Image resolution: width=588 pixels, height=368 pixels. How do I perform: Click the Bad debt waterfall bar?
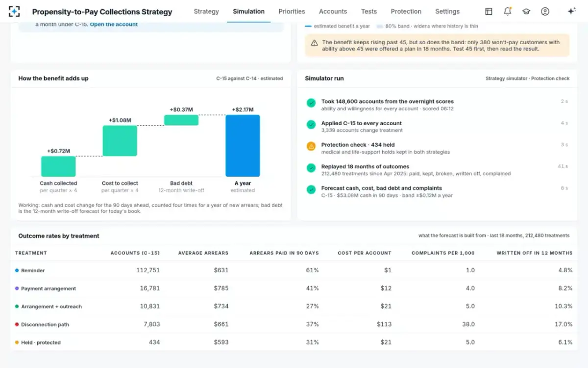click(x=181, y=120)
